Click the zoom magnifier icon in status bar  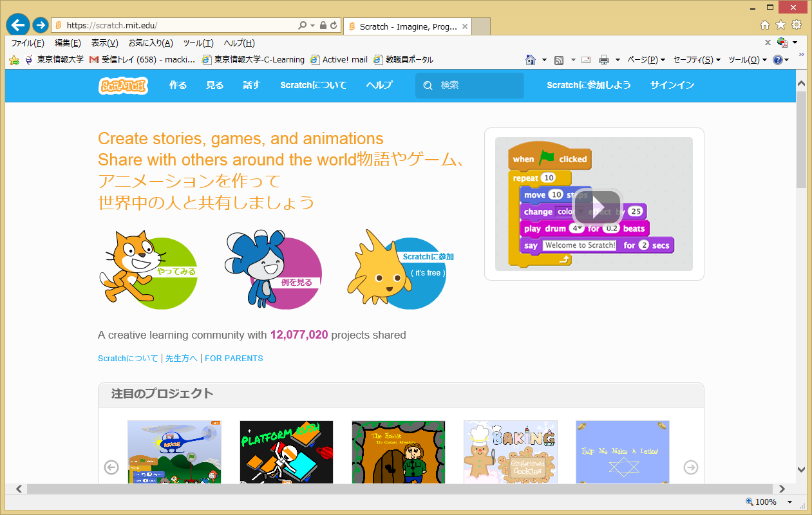[749, 501]
